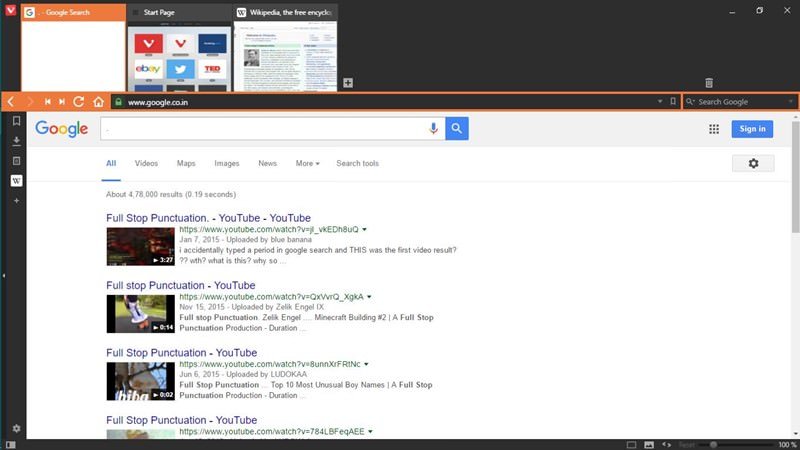Open the last Full Stop Punctuation result title
The width and height of the screenshot is (800, 450).
coord(182,420)
